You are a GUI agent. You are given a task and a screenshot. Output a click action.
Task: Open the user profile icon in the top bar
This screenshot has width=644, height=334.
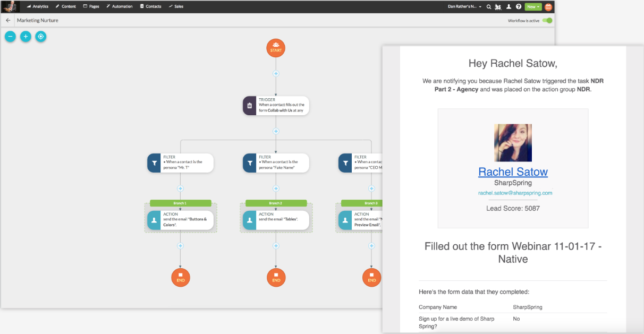[509, 7]
